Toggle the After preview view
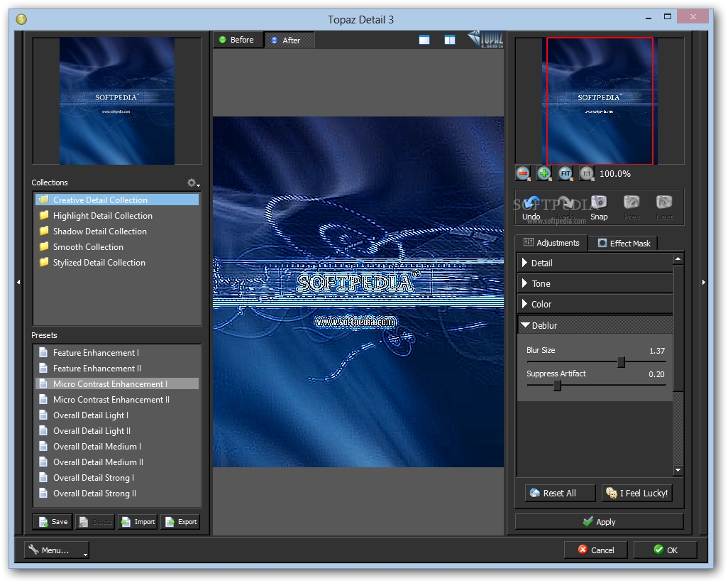Image resolution: width=728 pixels, height=583 pixels. click(x=289, y=40)
